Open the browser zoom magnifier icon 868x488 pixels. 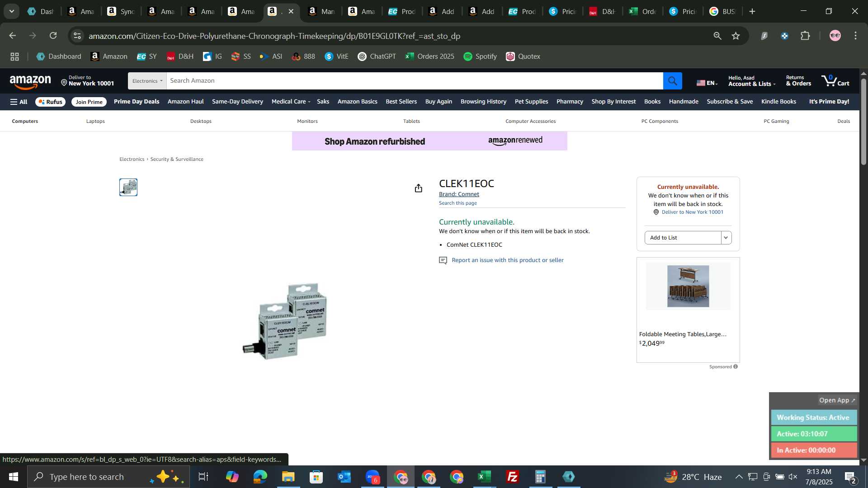point(717,36)
